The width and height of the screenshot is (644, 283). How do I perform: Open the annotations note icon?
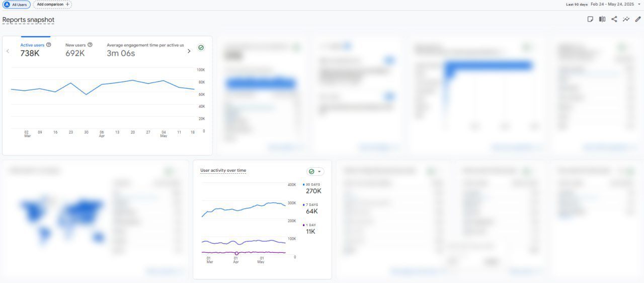[x=590, y=19]
